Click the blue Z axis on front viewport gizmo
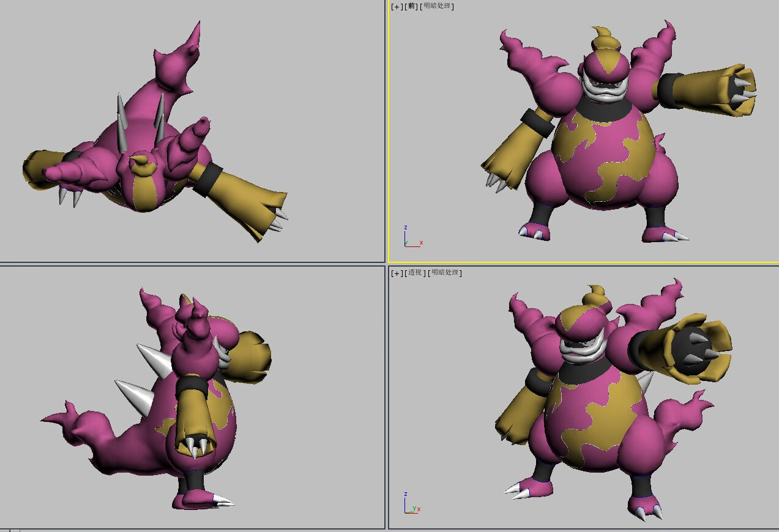This screenshot has height=532, width=779. pyautogui.click(x=405, y=227)
